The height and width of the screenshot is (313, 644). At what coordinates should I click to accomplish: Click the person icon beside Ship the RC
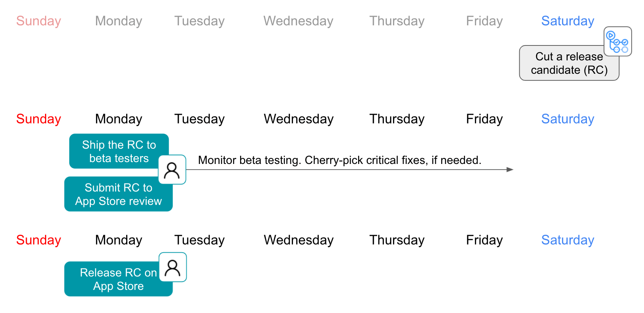172,170
